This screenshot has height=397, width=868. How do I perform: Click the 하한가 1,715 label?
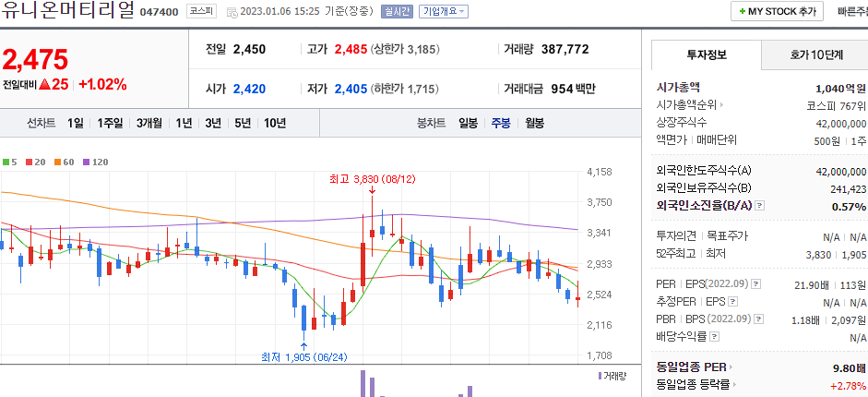[405, 89]
